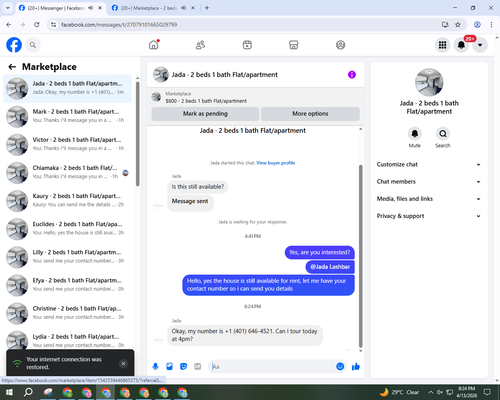Open the Kaury conversation in the list
Image resolution: width=500 pixels, height=400 pixels.
pos(67,201)
